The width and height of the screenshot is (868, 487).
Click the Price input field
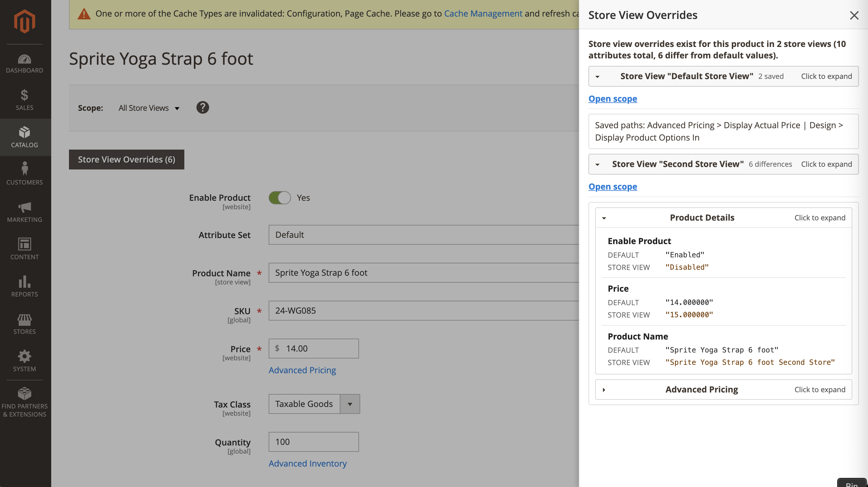[313, 349]
